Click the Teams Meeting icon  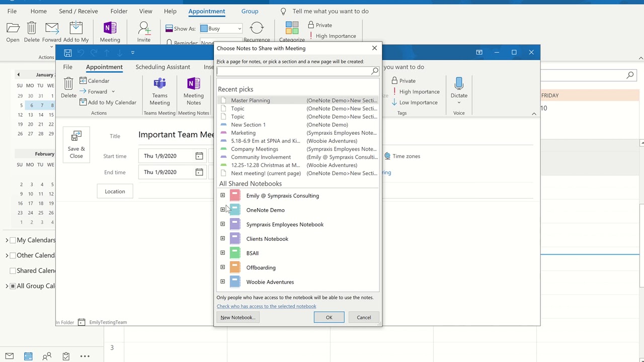(159, 83)
